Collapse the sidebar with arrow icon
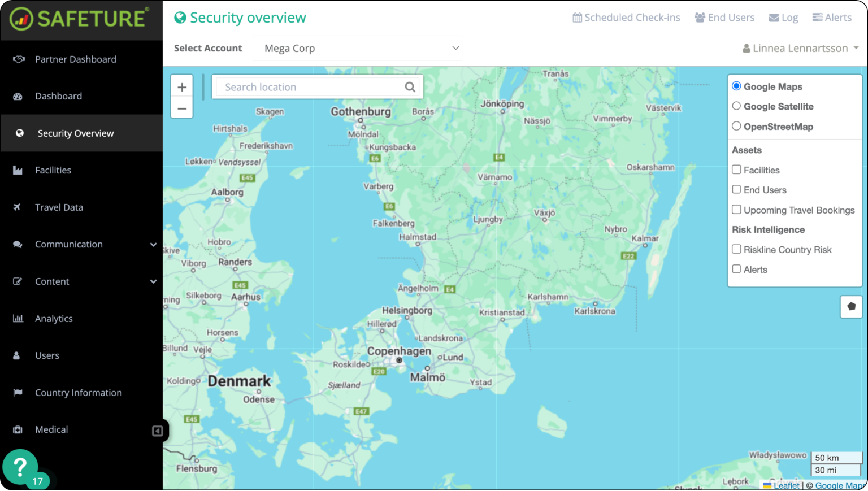868x491 pixels. 158,431
